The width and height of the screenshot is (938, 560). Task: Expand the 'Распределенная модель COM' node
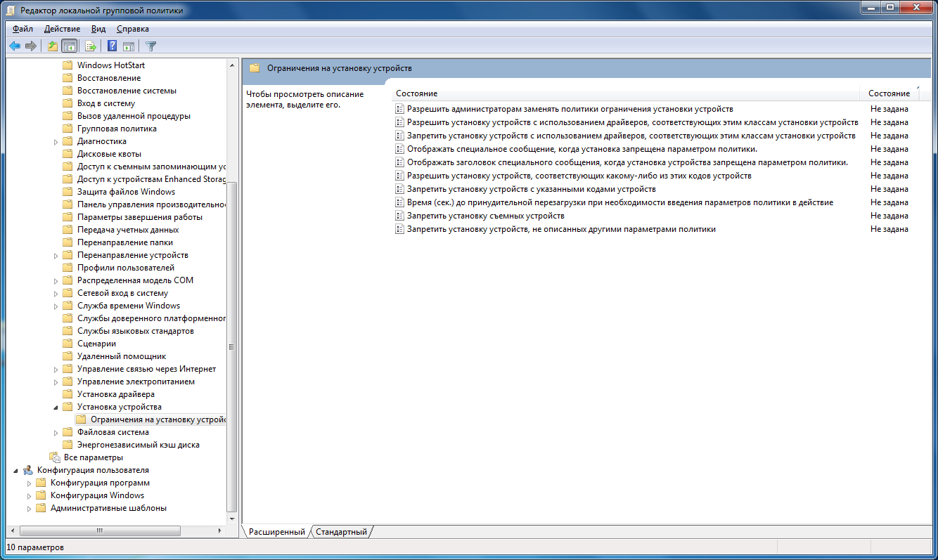(56, 280)
